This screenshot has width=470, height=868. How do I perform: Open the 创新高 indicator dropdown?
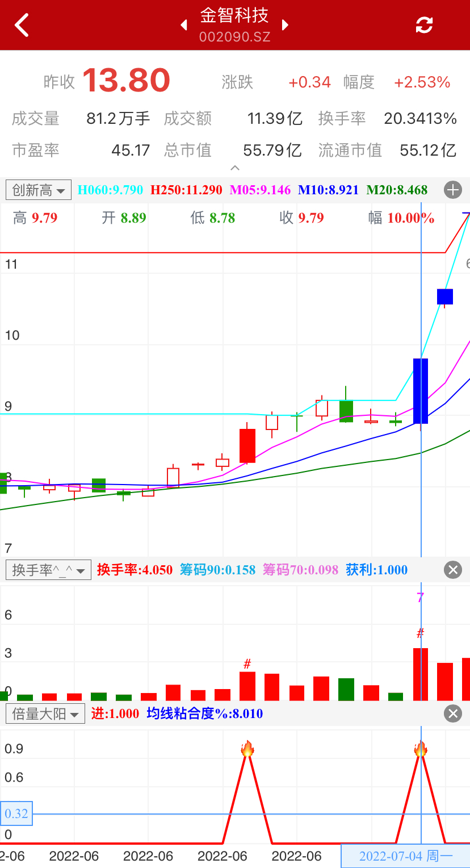39,190
